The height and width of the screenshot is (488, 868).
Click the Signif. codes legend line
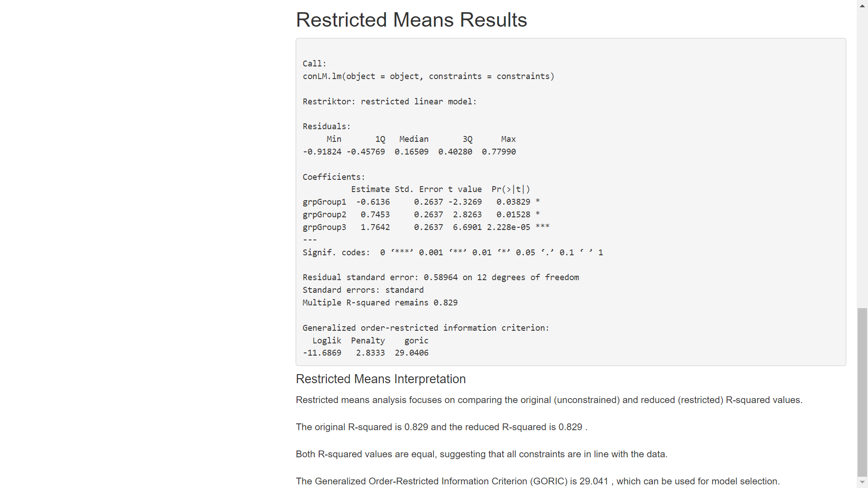[x=453, y=253]
